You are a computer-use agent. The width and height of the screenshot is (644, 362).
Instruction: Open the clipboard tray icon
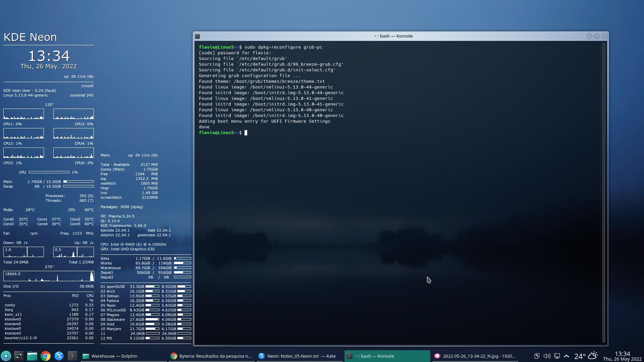[x=537, y=356]
